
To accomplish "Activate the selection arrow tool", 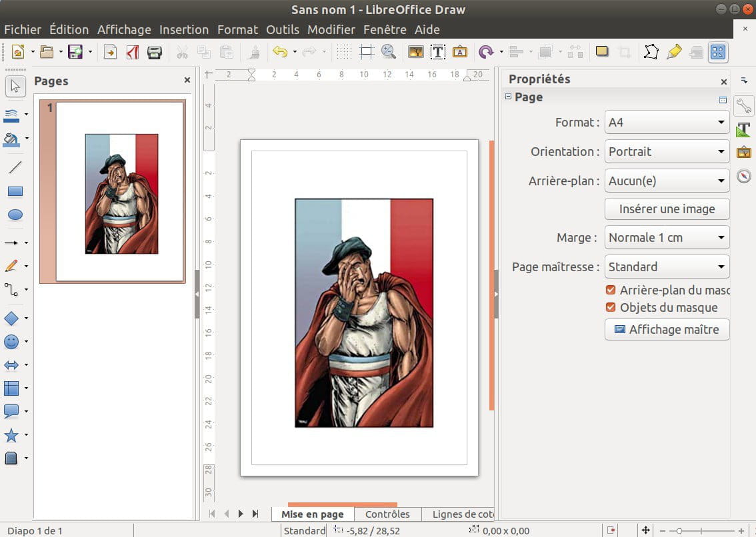I will pos(15,87).
